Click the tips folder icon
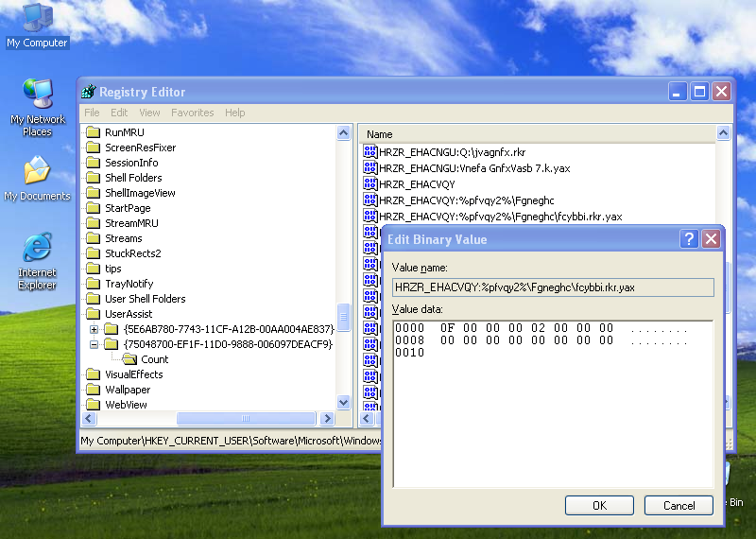756x539 pixels. 93,269
